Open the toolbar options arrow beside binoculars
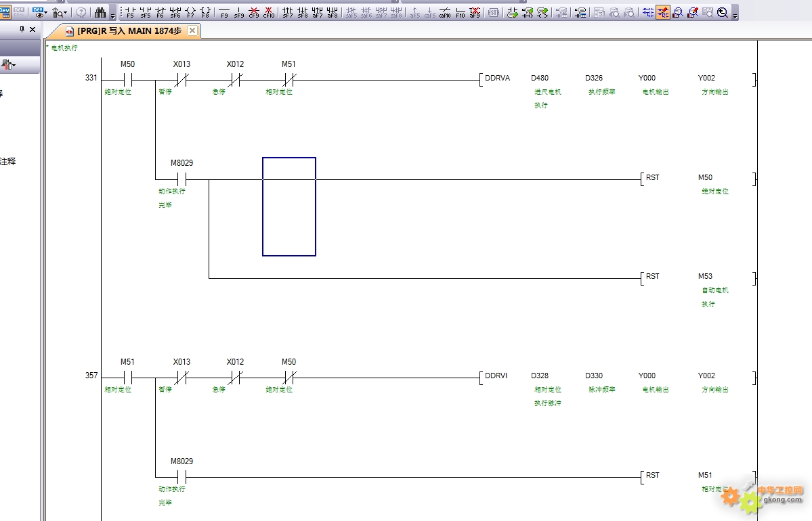The width and height of the screenshot is (812, 521). click(x=112, y=14)
